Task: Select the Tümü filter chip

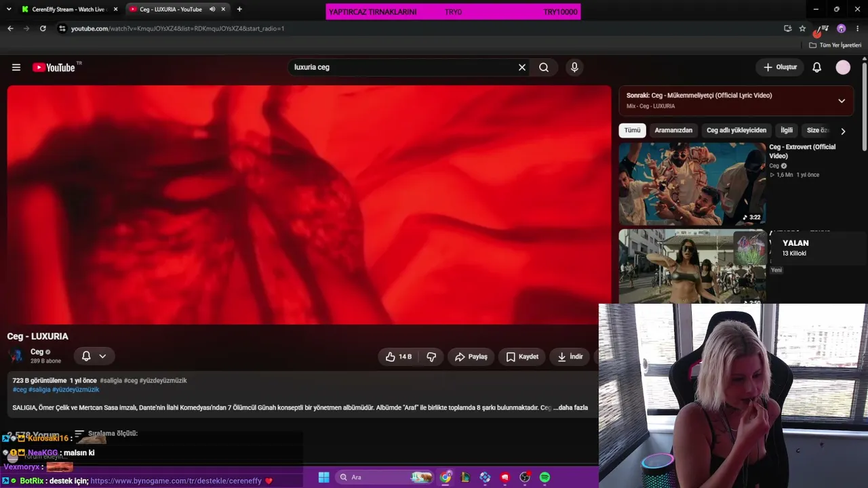Action: pos(632,130)
